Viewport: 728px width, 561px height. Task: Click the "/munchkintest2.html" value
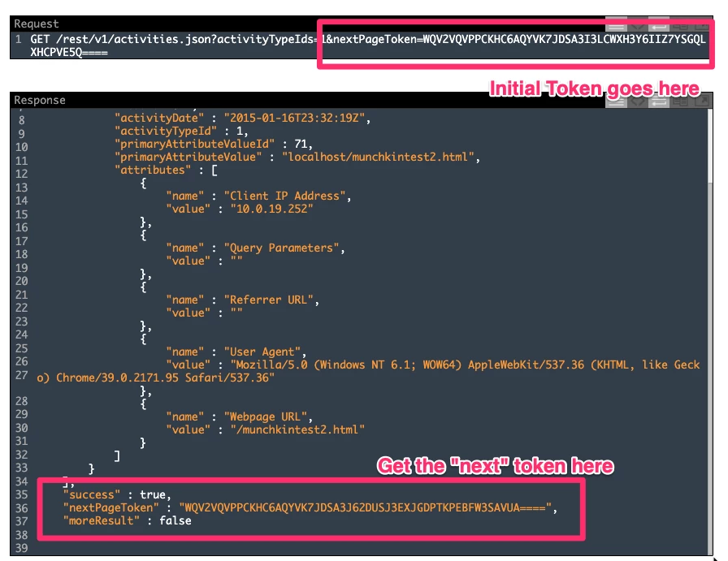point(297,429)
